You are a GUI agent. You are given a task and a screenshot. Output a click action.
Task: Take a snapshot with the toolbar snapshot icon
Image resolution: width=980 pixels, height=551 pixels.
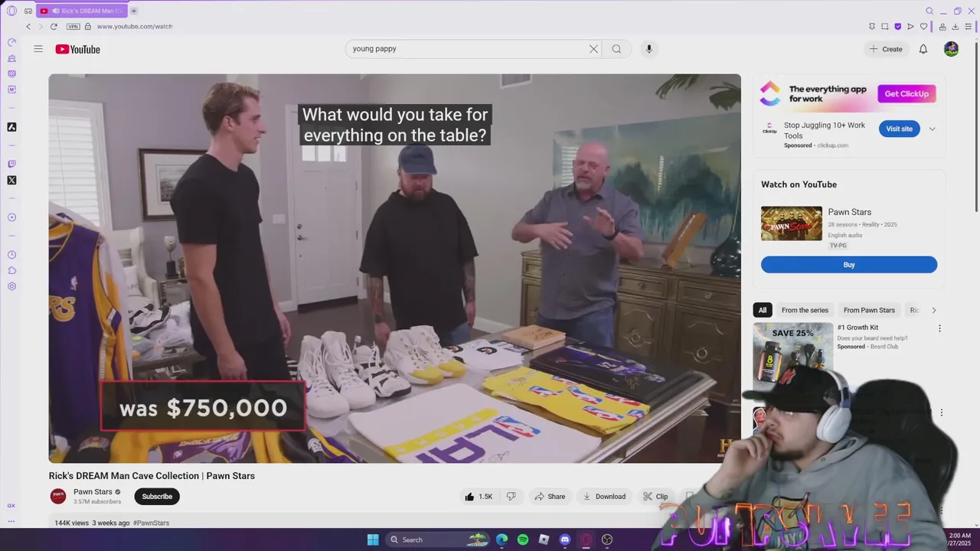(x=885, y=26)
